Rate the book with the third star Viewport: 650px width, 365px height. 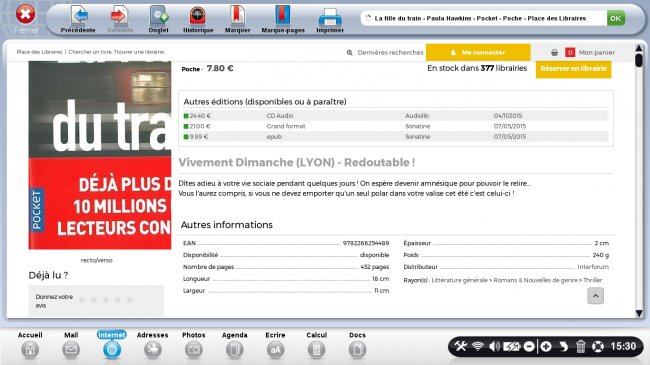click(x=106, y=299)
